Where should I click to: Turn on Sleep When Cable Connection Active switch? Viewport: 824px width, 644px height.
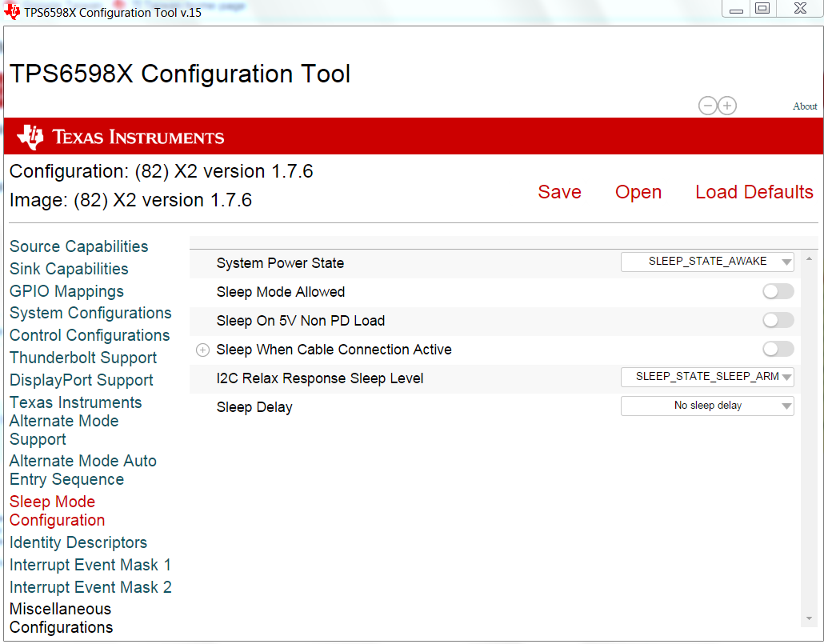pyautogui.click(x=778, y=349)
